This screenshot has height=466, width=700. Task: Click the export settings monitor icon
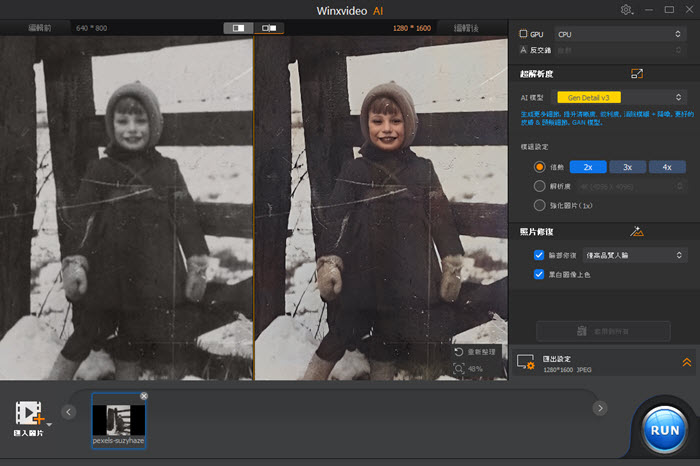(x=526, y=362)
